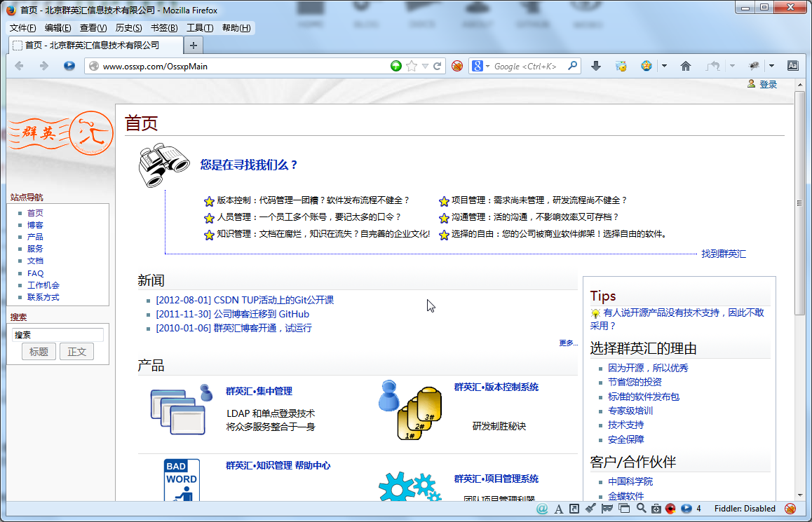Image resolution: width=812 pixels, height=522 pixels.
Task: Click the 中国科学院 partner link
Action: [x=630, y=481]
